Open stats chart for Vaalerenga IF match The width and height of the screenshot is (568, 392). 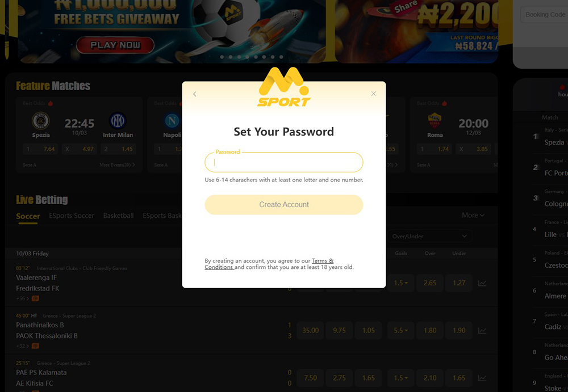tap(482, 283)
